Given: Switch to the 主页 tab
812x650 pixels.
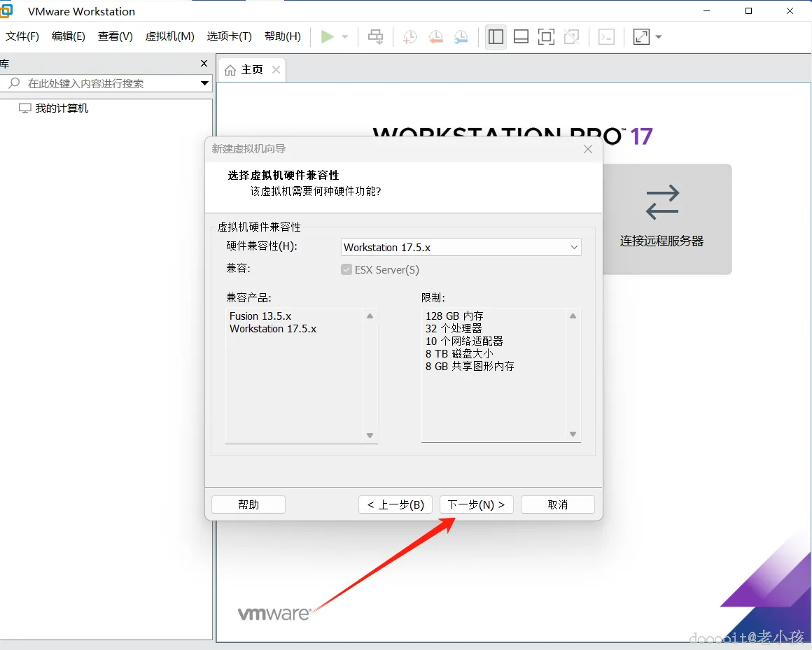Looking at the screenshot, I should point(251,69).
